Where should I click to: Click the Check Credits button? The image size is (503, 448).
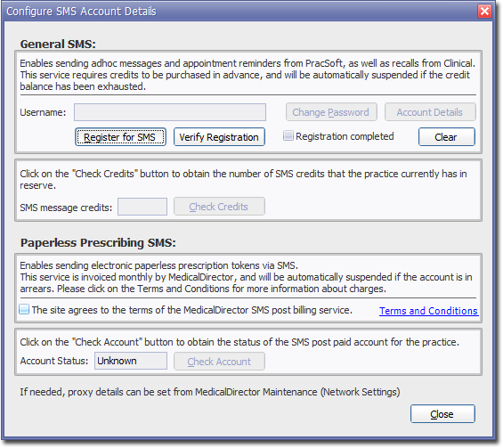219,207
